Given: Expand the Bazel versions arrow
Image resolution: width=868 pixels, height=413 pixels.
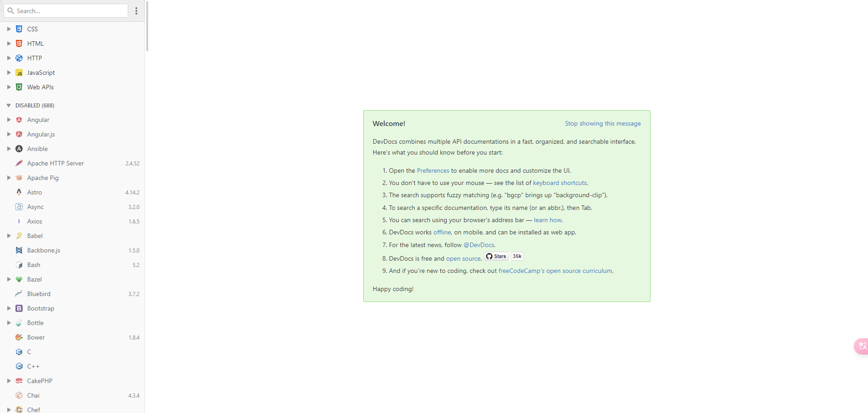Looking at the screenshot, I should coord(9,279).
